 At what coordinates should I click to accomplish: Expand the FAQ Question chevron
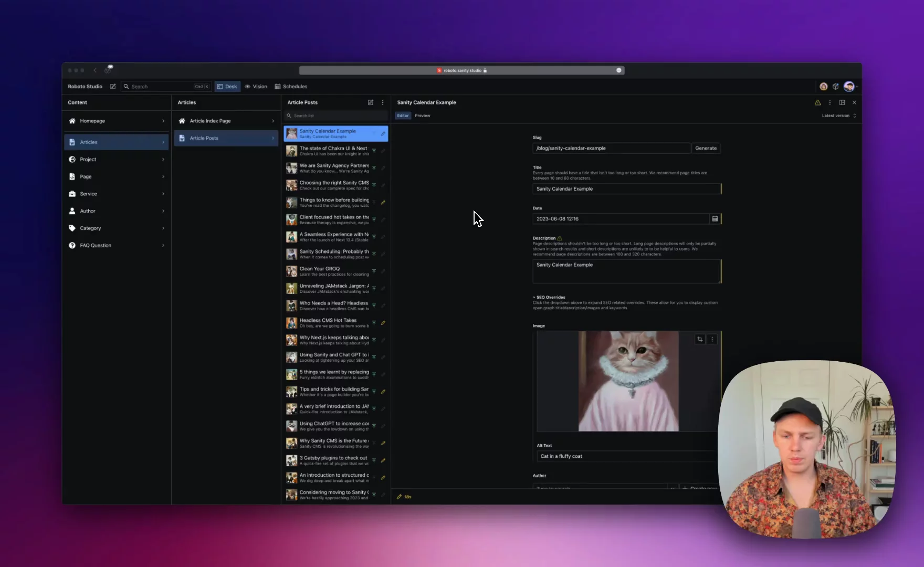pos(163,245)
